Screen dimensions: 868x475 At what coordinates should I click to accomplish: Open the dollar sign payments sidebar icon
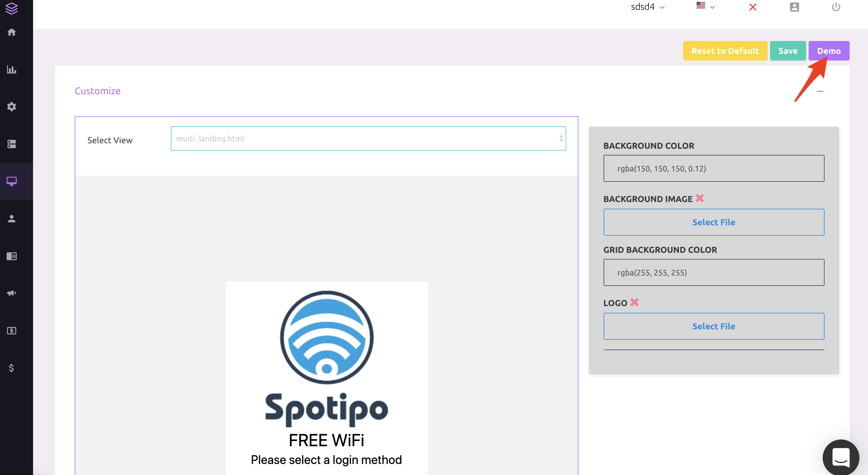pos(11,368)
